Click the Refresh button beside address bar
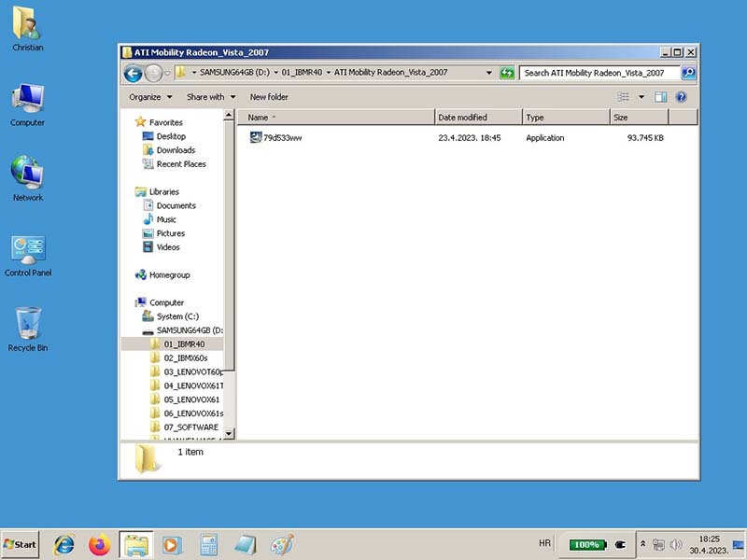Screen dimensions: 747x560 pos(507,73)
